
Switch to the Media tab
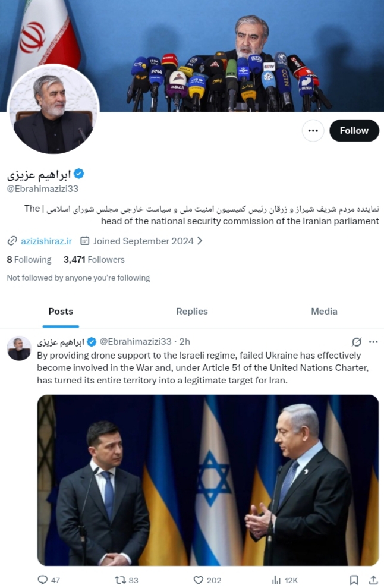coord(324,311)
